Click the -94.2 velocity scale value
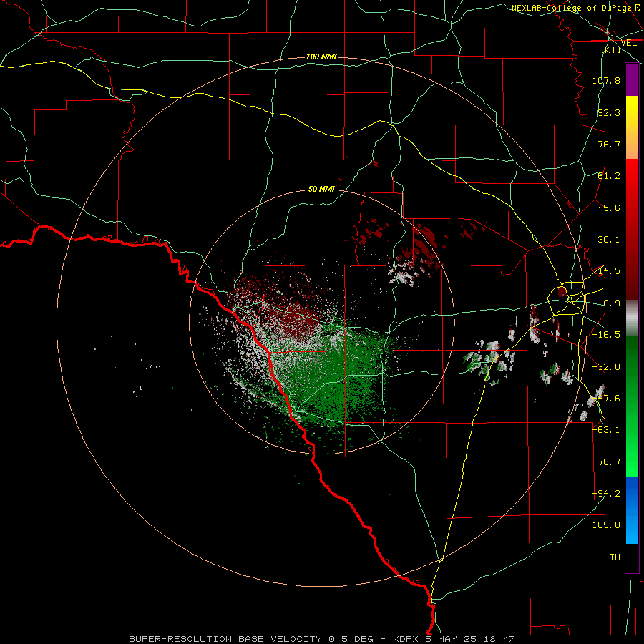The width and height of the screenshot is (644, 644). tap(606, 494)
